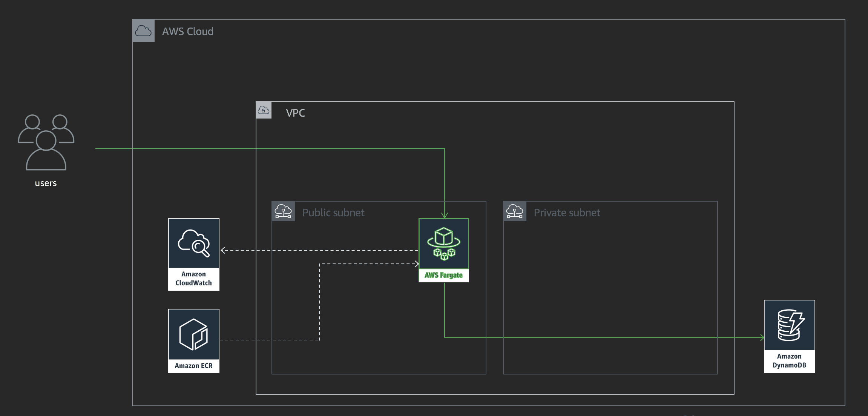Click the 'VPC' label
Viewport: 868px width, 416px height.
(296, 113)
